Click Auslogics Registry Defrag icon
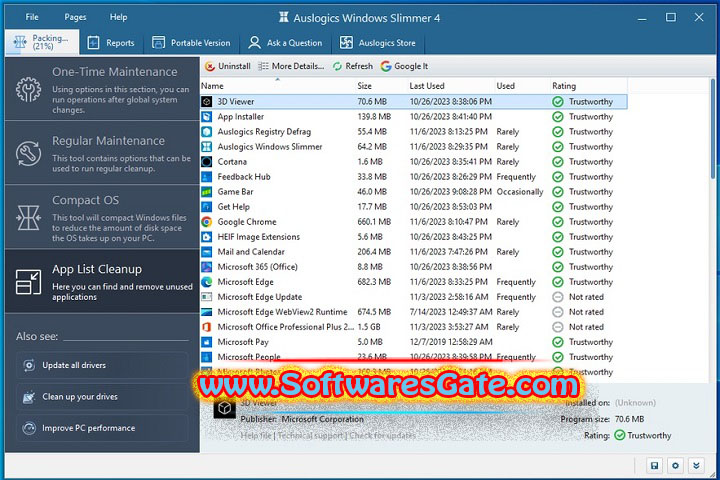720x480 pixels. (207, 132)
